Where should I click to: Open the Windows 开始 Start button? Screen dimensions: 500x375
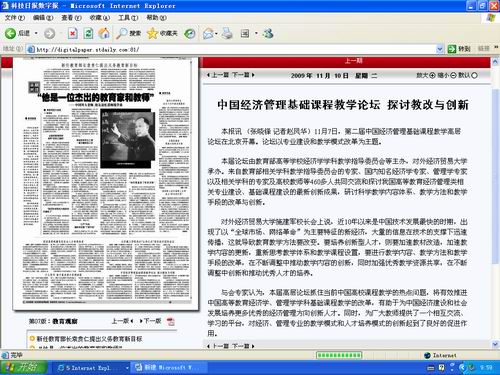coord(23,368)
